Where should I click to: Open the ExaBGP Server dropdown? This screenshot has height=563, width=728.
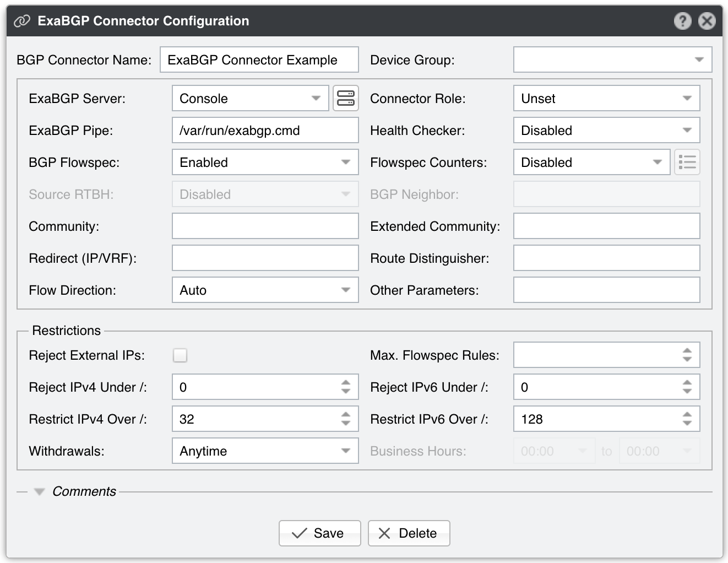pos(251,99)
